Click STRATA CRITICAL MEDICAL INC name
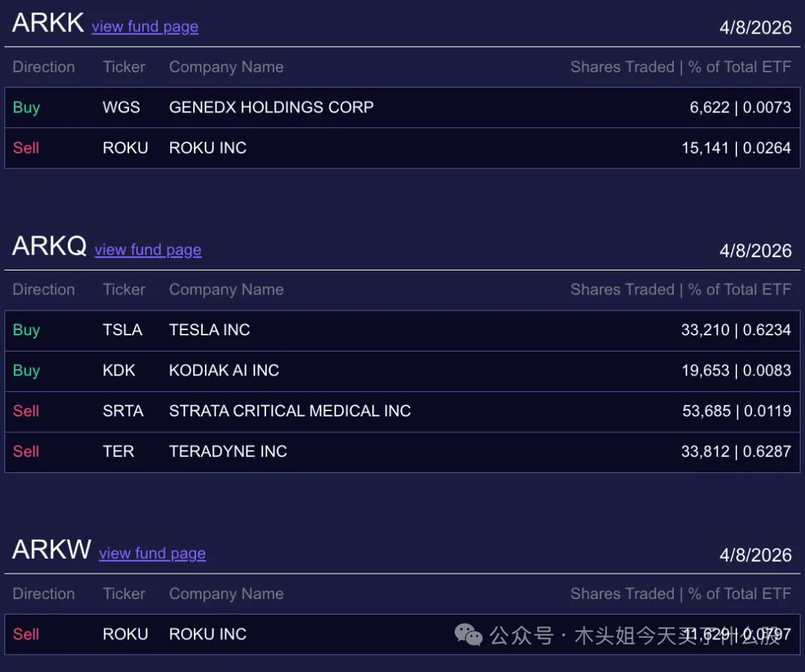The width and height of the screenshot is (805, 672). click(290, 411)
